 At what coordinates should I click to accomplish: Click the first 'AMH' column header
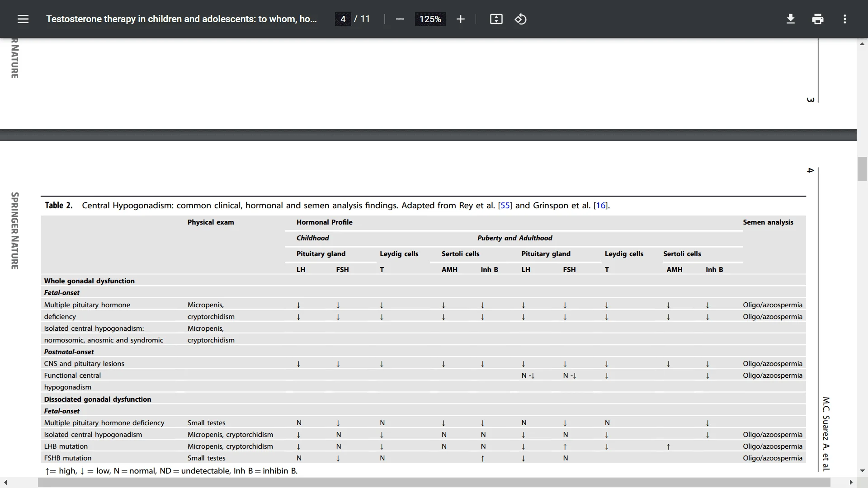coord(449,270)
